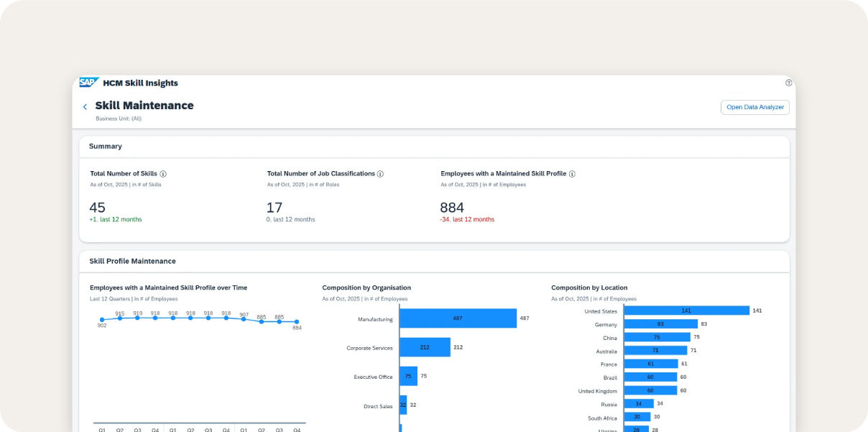Image resolution: width=868 pixels, height=432 pixels.
Task: Select the Brazil bar with 60
Action: (x=650, y=377)
